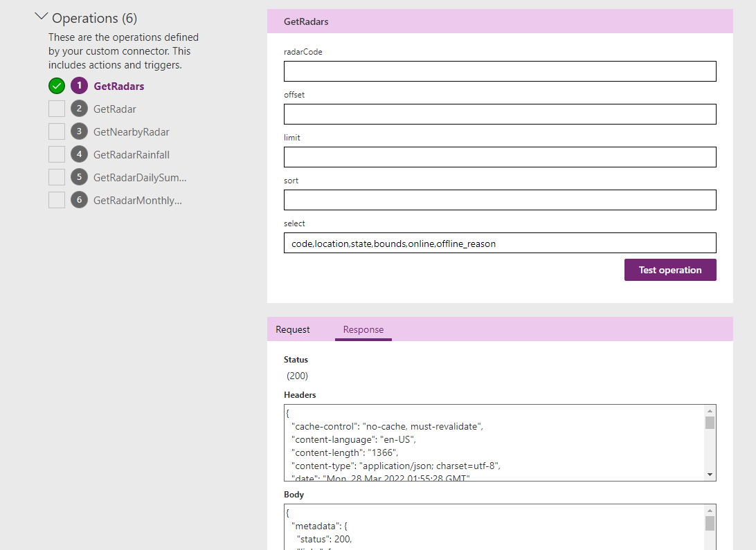The height and width of the screenshot is (550, 756).
Task: Click the green checkmark beside GetRadars
Action: (x=57, y=86)
